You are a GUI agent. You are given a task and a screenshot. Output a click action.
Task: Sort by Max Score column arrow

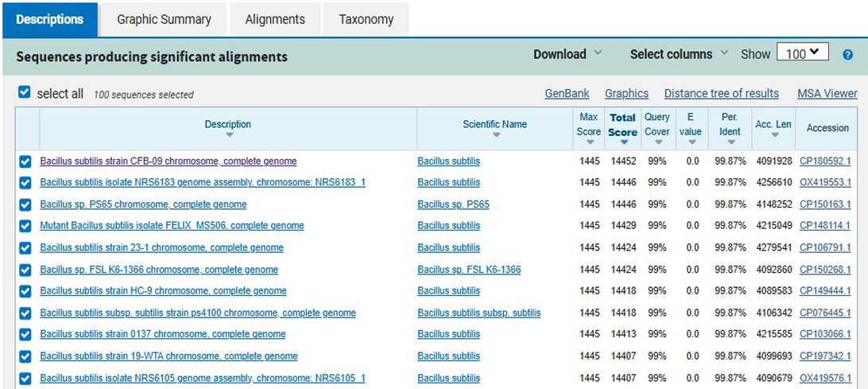589,142
